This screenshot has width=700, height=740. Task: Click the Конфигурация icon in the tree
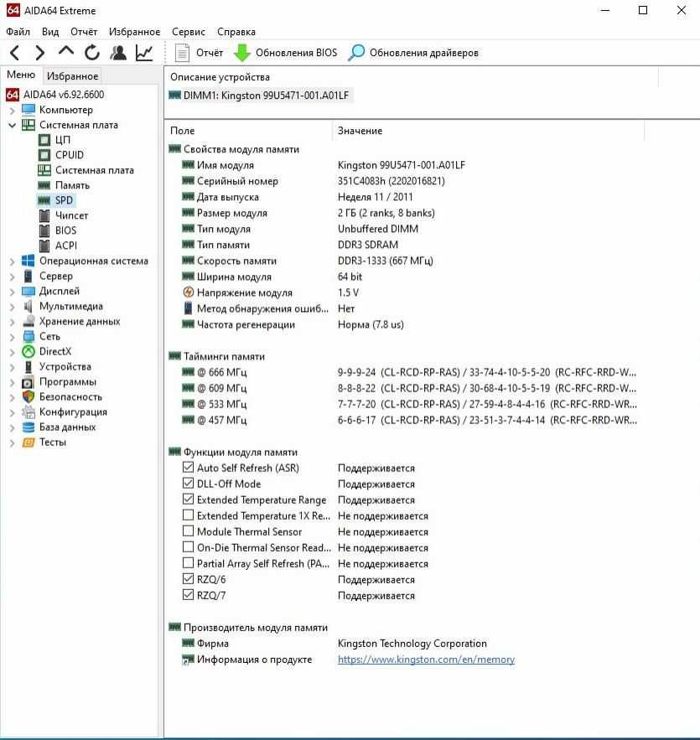29,412
